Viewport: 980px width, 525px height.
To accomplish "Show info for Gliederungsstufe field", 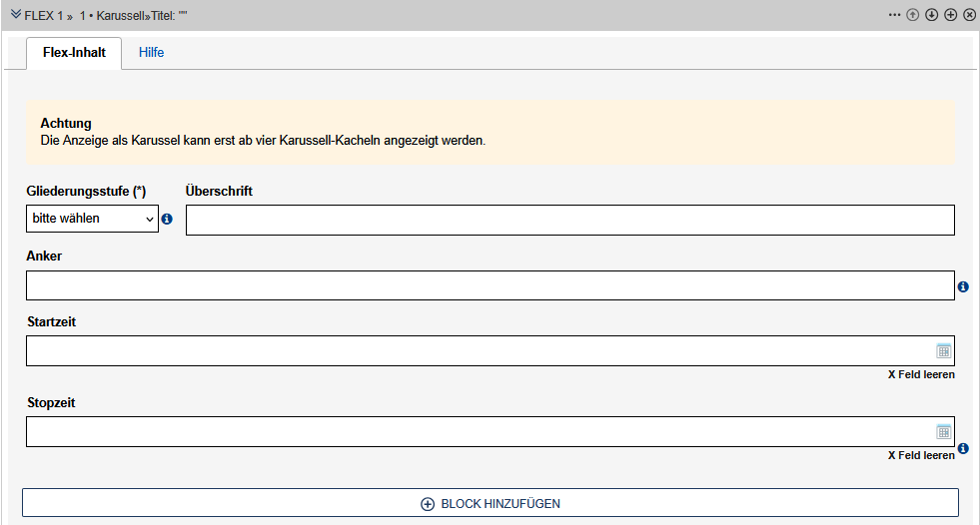I will tap(167, 219).
